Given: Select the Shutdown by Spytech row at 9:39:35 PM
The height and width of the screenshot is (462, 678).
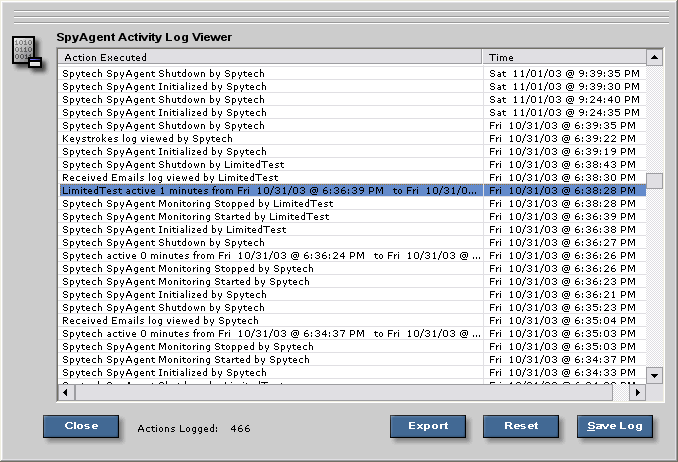Looking at the screenshot, I should point(352,74).
